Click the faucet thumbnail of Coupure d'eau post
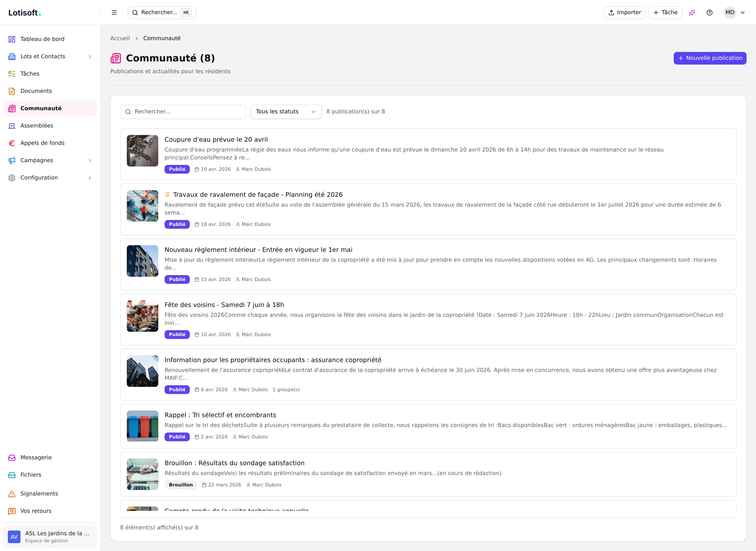756x551 pixels. click(143, 151)
